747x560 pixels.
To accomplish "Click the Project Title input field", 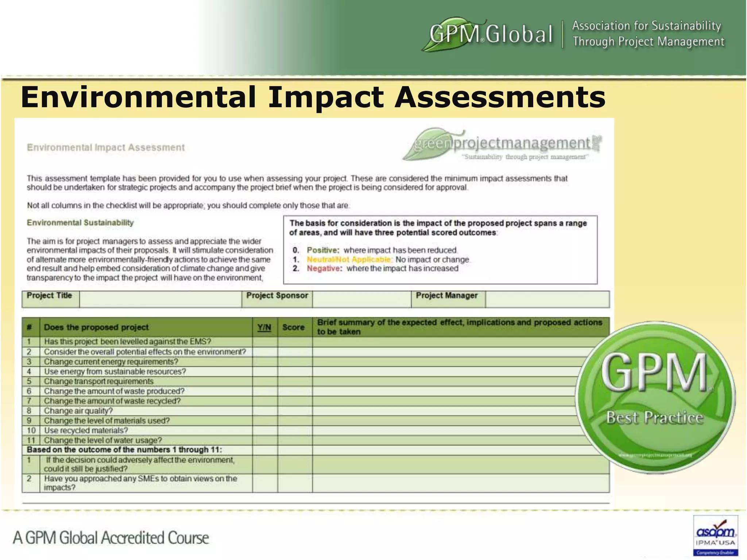I will 160,299.
